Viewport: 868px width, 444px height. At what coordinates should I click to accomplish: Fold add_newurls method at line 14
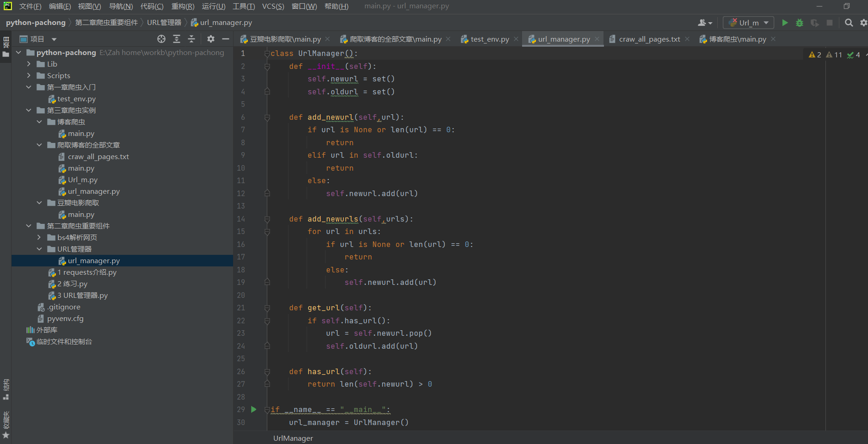pyautogui.click(x=267, y=219)
